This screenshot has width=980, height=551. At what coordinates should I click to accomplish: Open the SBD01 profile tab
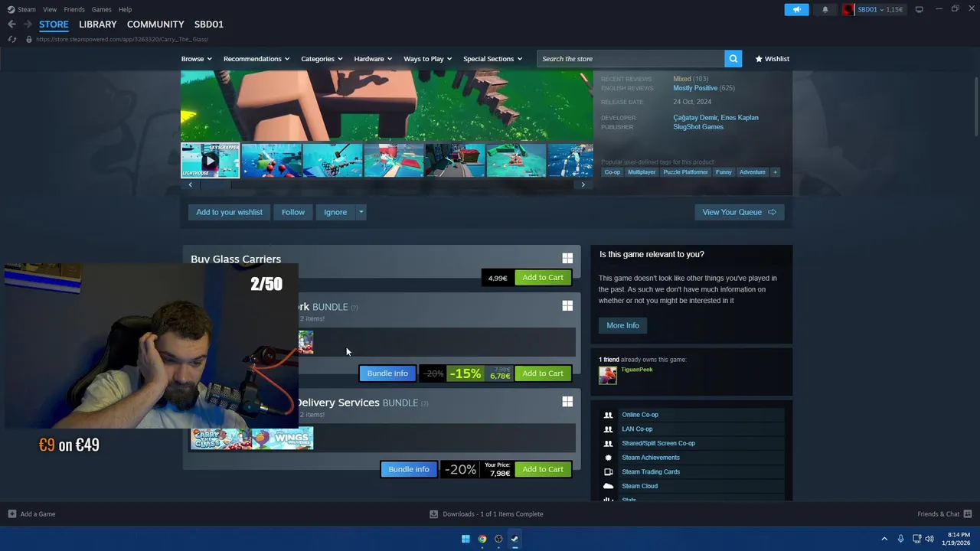(209, 24)
